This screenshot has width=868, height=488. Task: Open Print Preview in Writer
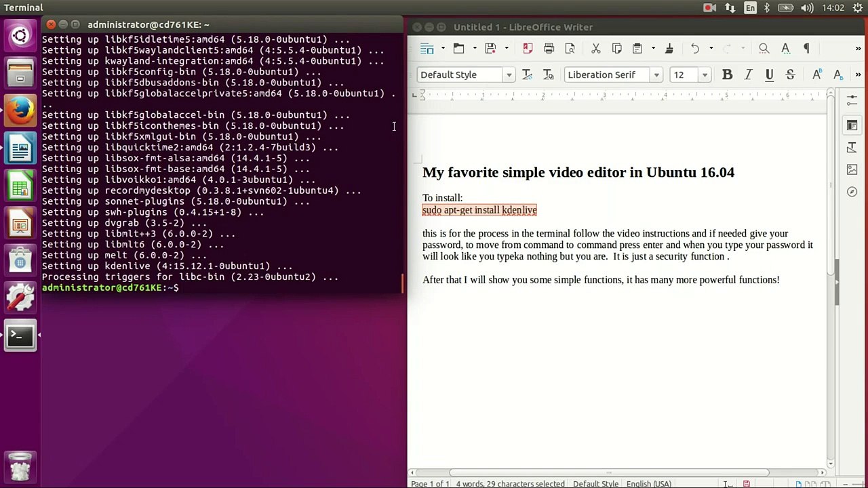[x=570, y=48]
